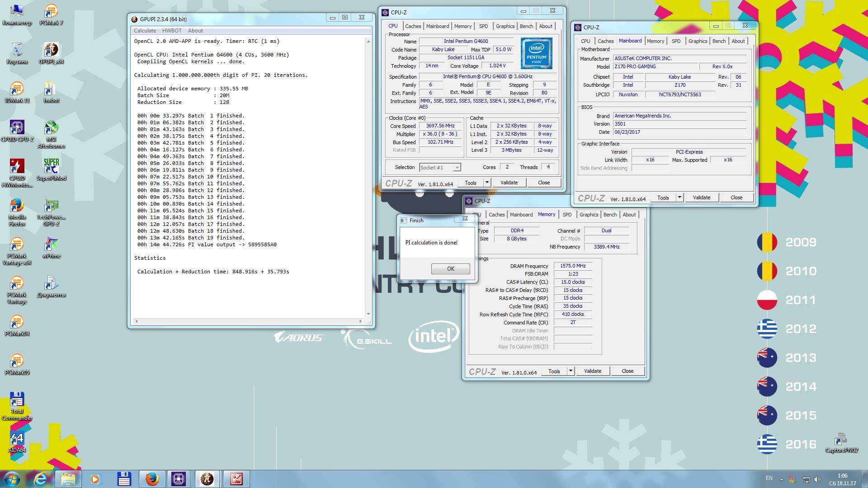
Task: Launch PCMark04 desktop icon
Action: pyautogui.click(x=17, y=325)
